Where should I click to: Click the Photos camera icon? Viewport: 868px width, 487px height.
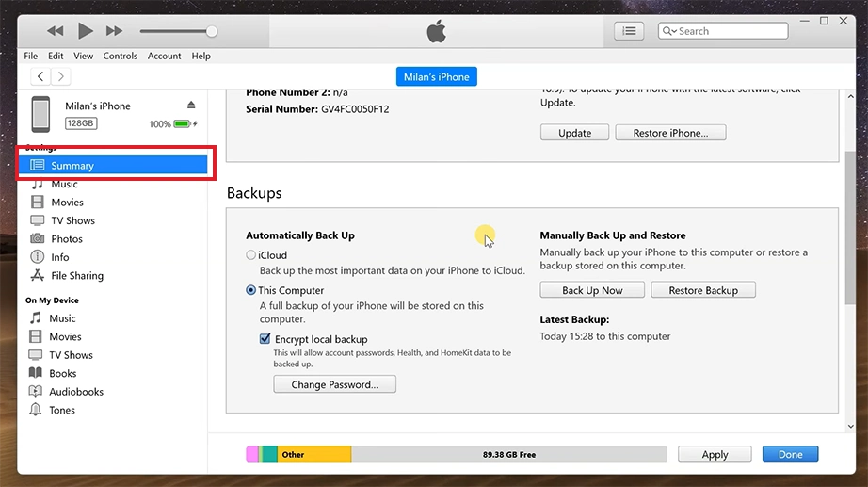pyautogui.click(x=37, y=238)
